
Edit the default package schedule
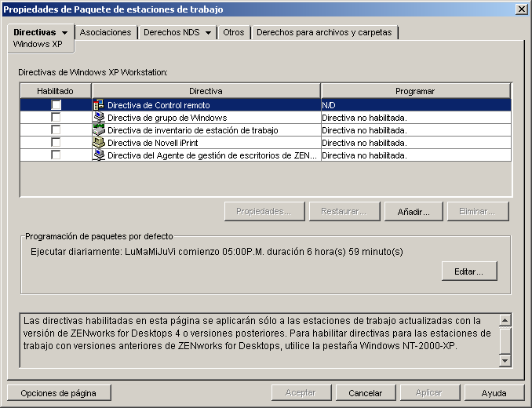[469, 271]
